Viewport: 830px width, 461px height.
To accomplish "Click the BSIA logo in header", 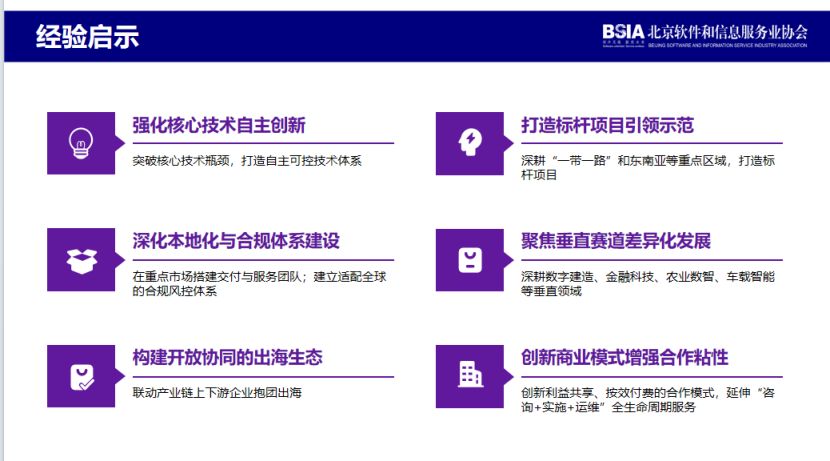I will tap(623, 33).
